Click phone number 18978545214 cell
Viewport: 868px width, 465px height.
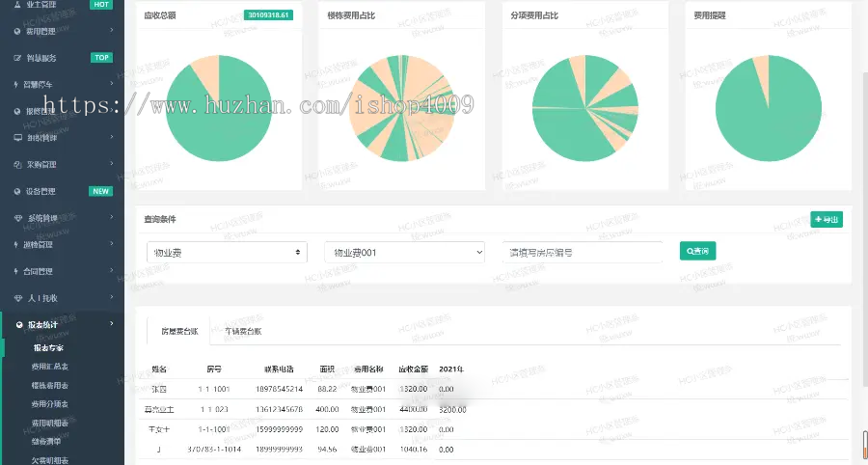[279, 389]
